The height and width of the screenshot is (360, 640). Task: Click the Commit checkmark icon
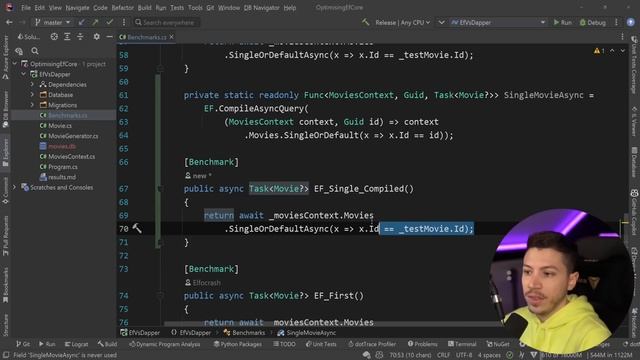(109, 22)
